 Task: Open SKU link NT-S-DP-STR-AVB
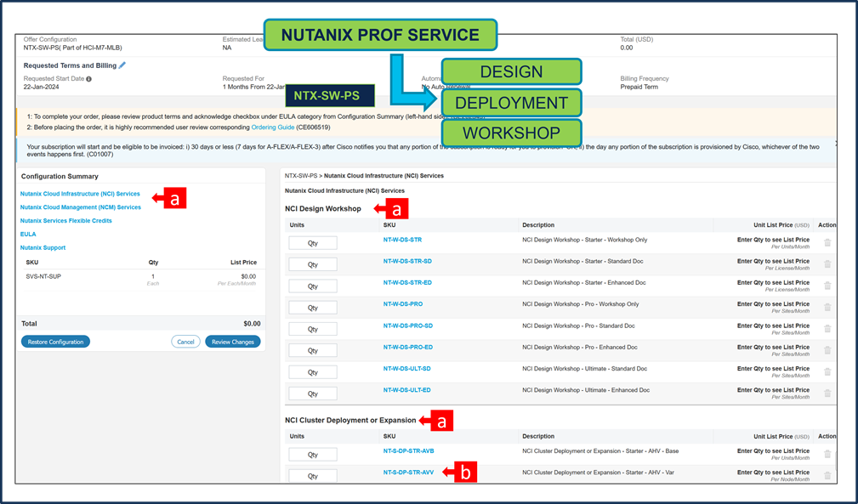point(408,451)
